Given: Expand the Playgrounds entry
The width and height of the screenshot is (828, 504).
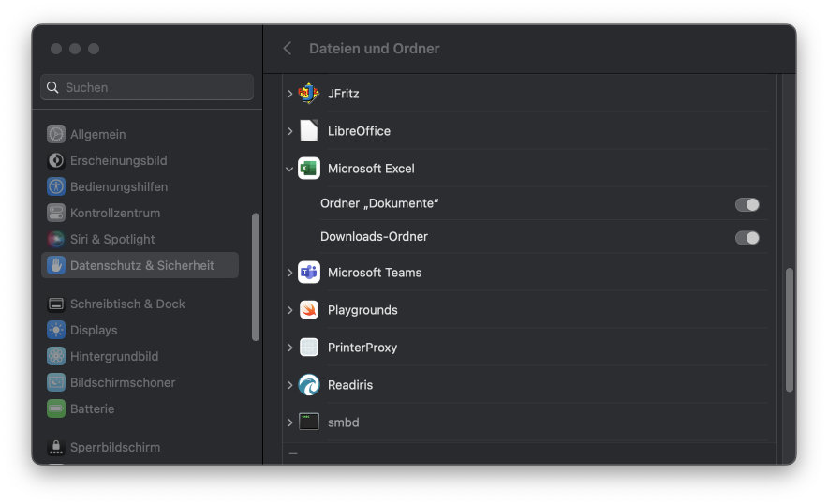Looking at the screenshot, I should [x=290, y=310].
